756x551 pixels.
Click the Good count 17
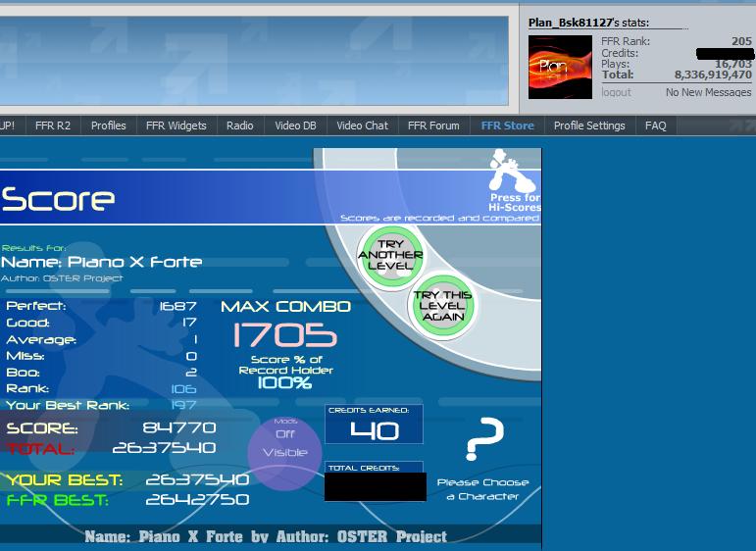(189, 323)
